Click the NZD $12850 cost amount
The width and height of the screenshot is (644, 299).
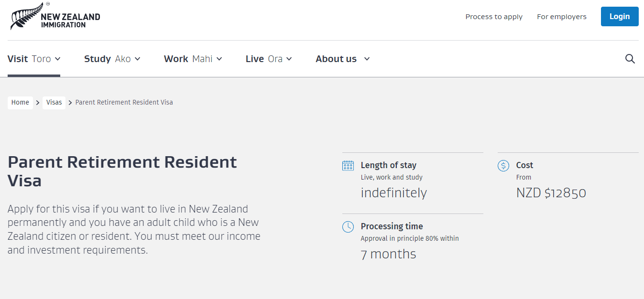pos(551,193)
